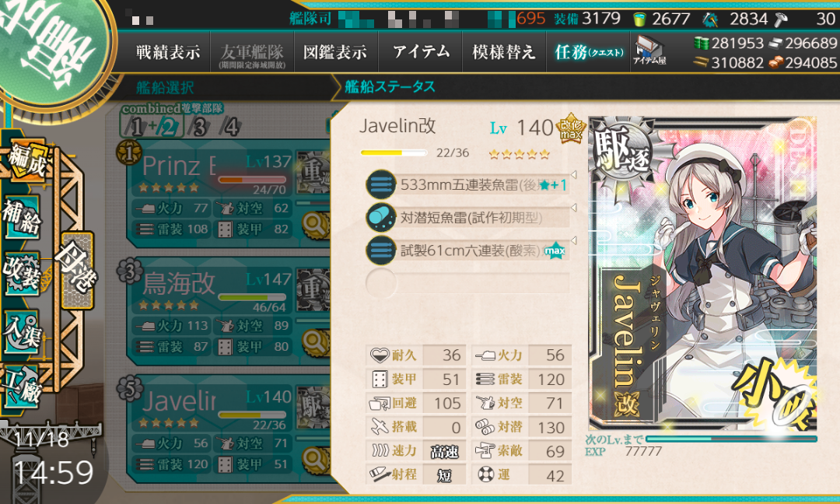Viewport: 840px width, 504px height.
Task: Open the アイテム屋 item shop icon
Action: [x=649, y=51]
